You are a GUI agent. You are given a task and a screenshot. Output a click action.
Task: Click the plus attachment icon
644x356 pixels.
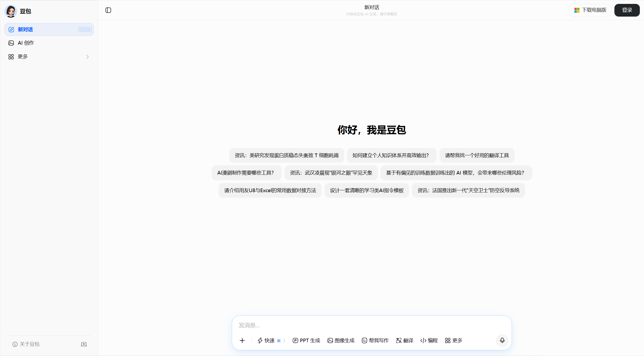(242, 340)
